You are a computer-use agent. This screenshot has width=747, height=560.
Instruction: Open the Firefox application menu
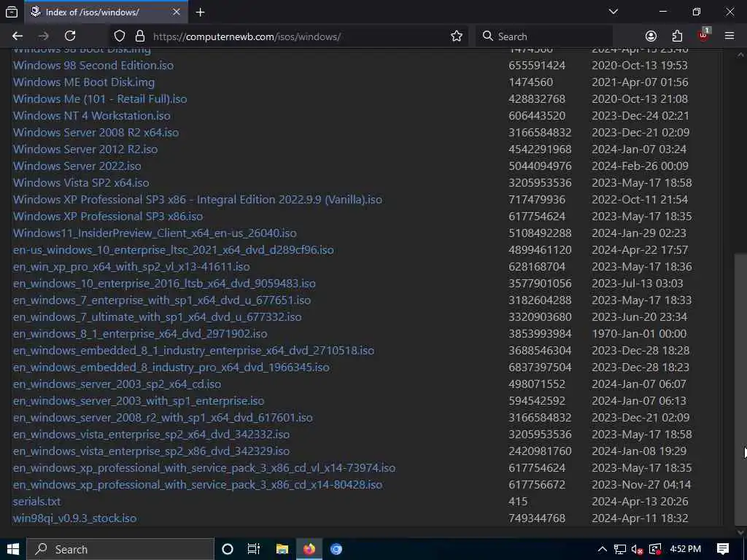729,36
